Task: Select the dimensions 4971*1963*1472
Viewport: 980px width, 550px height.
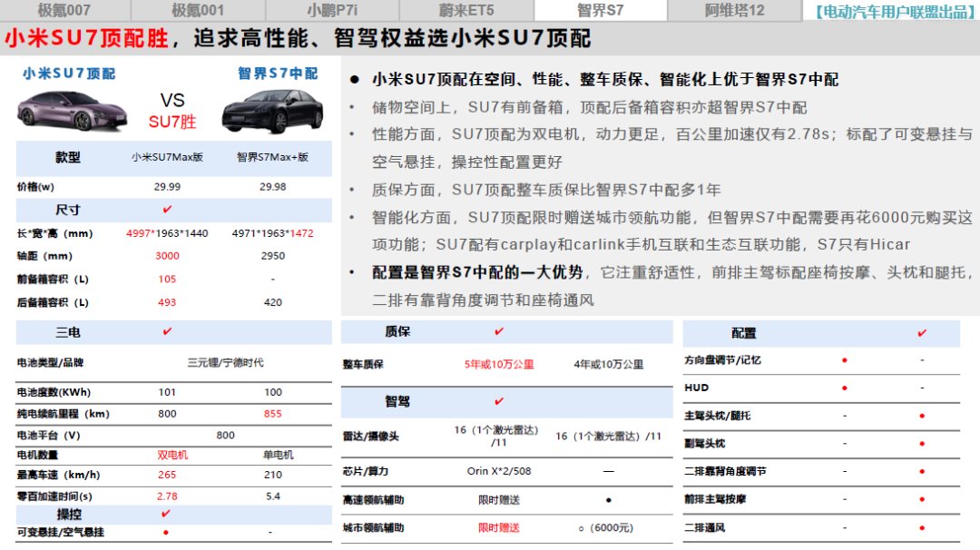Action: (x=272, y=233)
